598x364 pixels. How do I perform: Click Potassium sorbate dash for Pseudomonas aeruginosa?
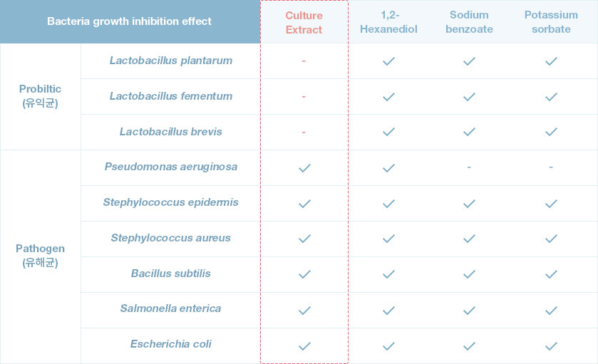(551, 167)
